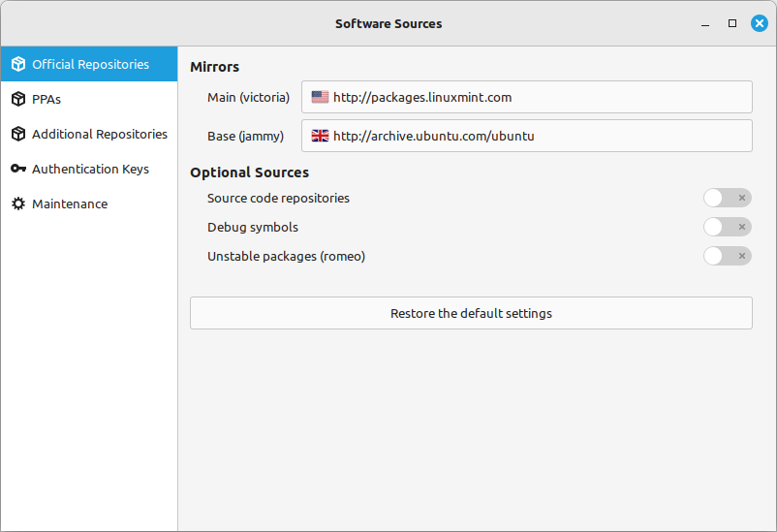Click the Additional Repositories box icon
This screenshot has width=777, height=532.
tap(18, 135)
